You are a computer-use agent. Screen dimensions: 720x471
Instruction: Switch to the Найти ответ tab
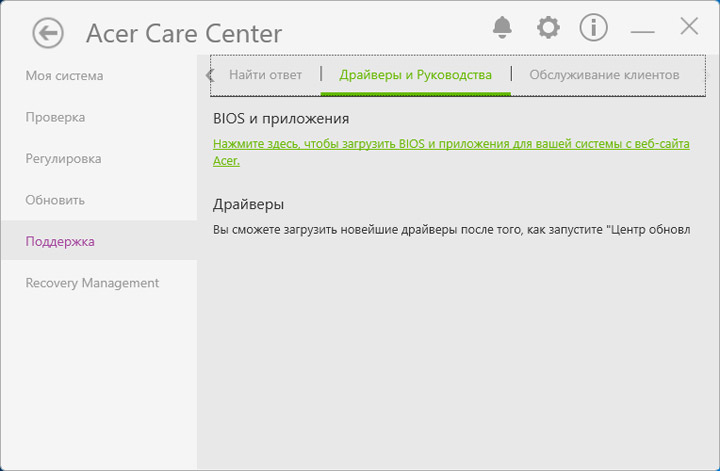point(265,75)
